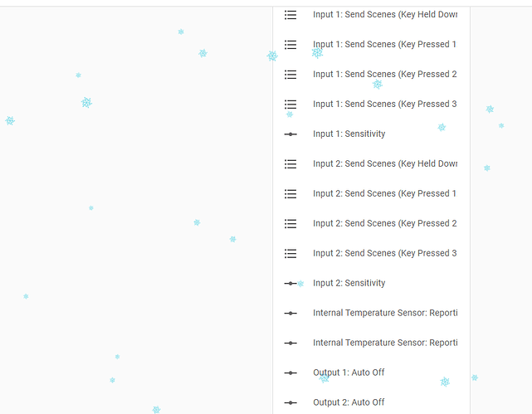
Task: Open Input 1: Send Scenes (Key Pressed 3
Action: click(x=384, y=105)
